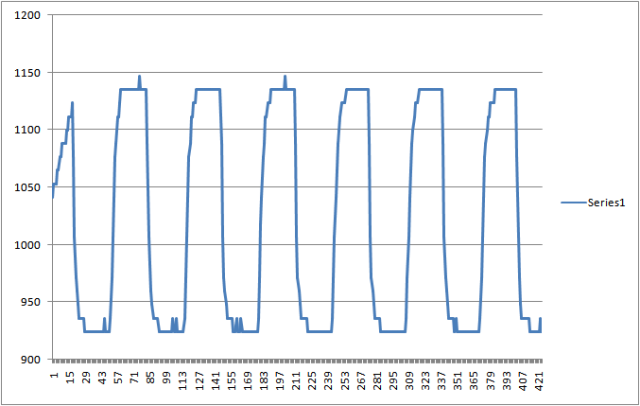The width and height of the screenshot is (640, 406).
Task: Click the 1200 y-axis label
Action: [x=28, y=15]
